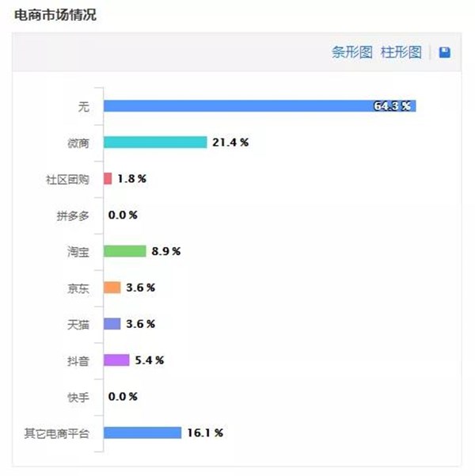Click the 电商市场情况 chart title
This screenshot has height=476, width=475.
[x=55, y=15]
